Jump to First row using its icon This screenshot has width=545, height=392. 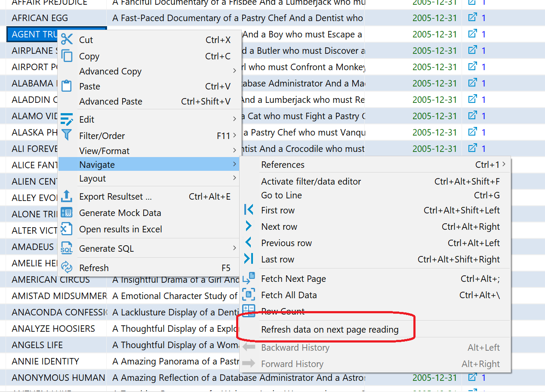pos(249,210)
